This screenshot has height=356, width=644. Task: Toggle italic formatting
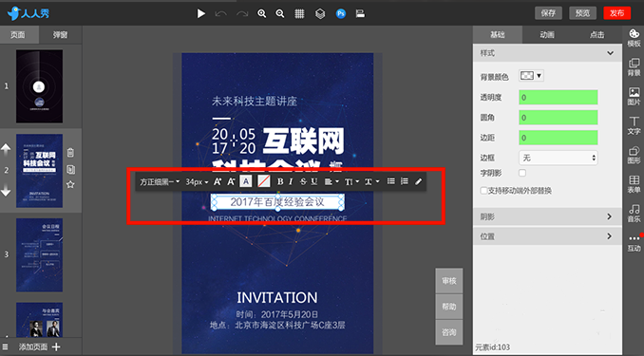click(x=291, y=181)
